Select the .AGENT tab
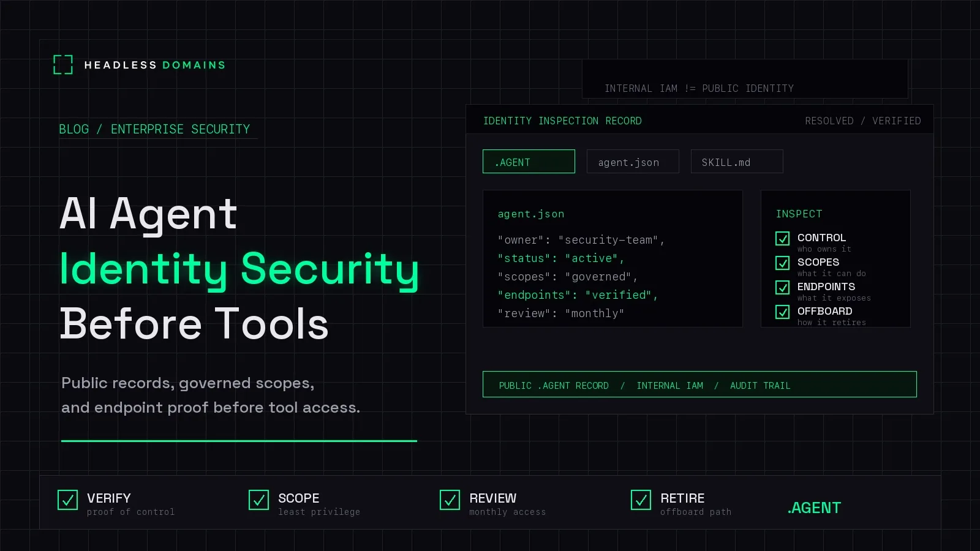Viewport: 980px width, 551px height. tap(529, 162)
